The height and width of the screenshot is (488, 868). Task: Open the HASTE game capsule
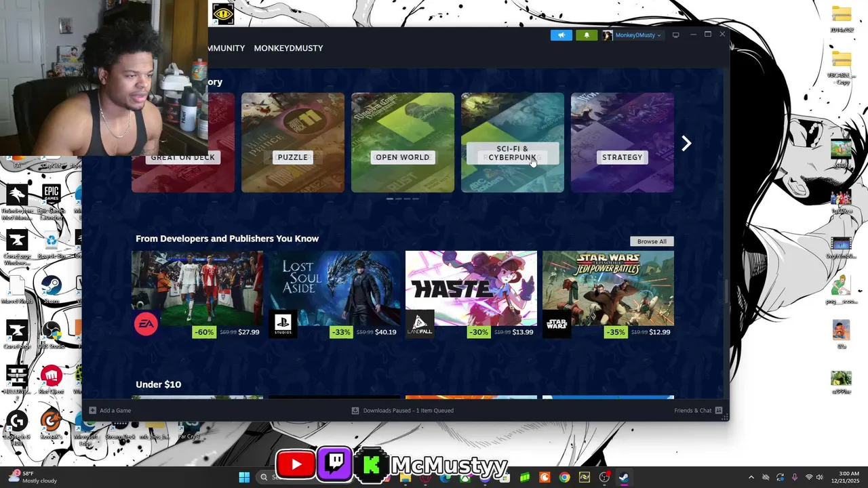coord(471,288)
